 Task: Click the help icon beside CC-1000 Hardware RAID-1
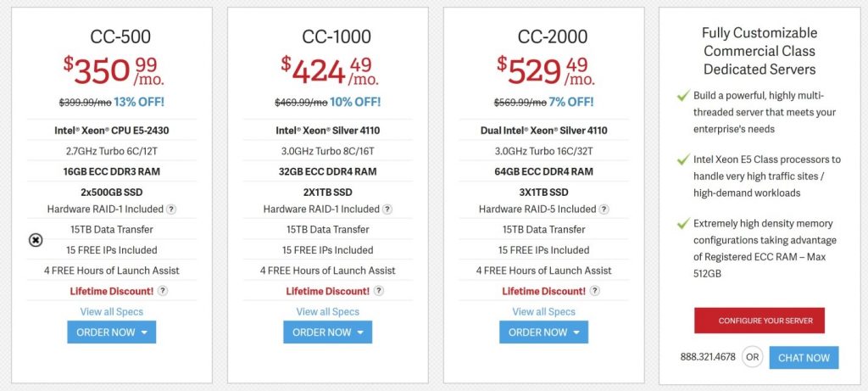tap(387, 209)
